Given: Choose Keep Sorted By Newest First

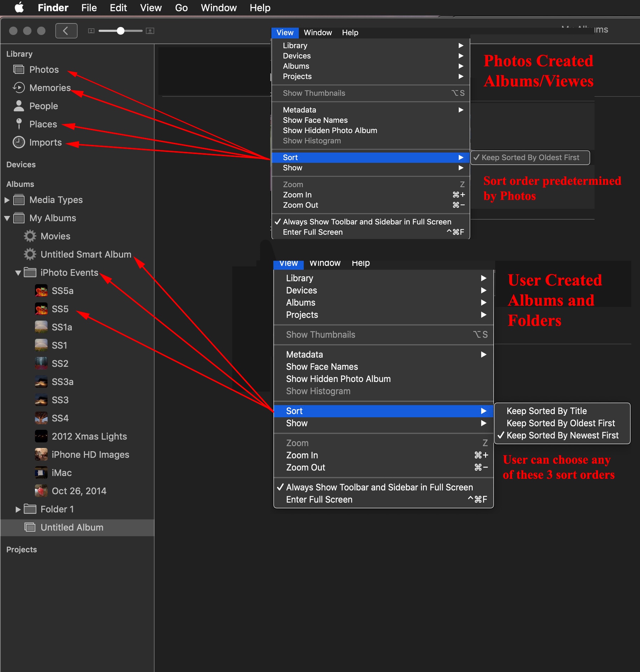Looking at the screenshot, I should (562, 435).
